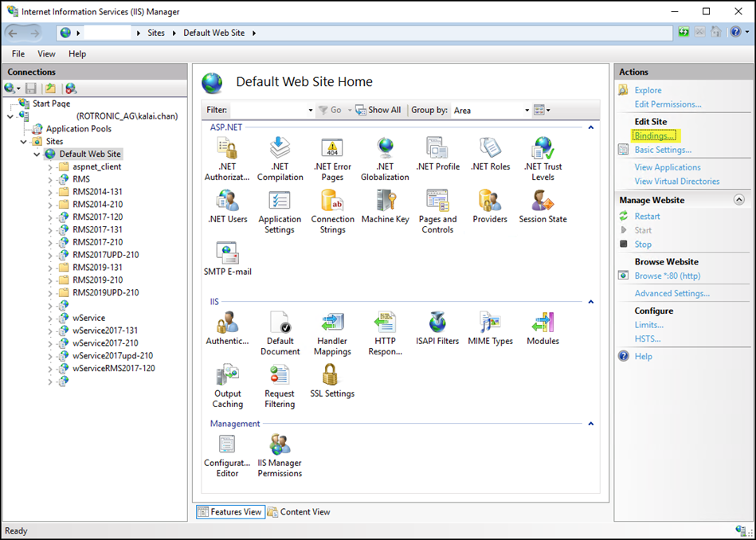Open .NET Globalization feature
Viewport: 756px width, 540px height.
pos(385,159)
